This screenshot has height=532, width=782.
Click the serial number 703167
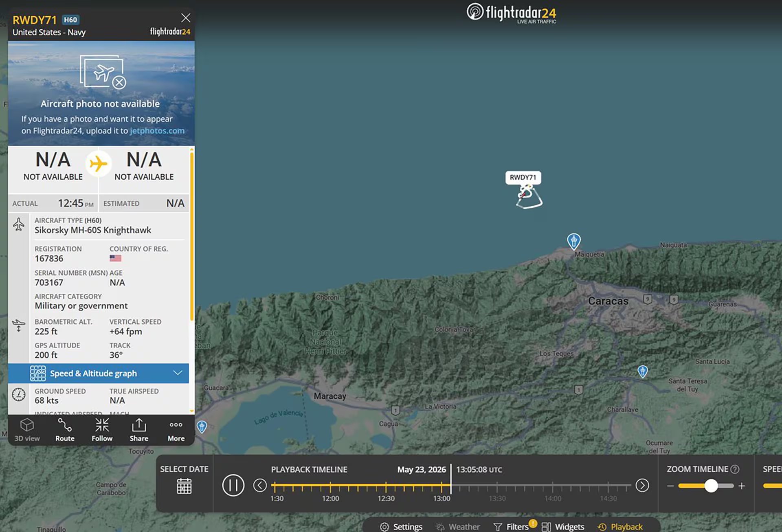click(x=49, y=283)
